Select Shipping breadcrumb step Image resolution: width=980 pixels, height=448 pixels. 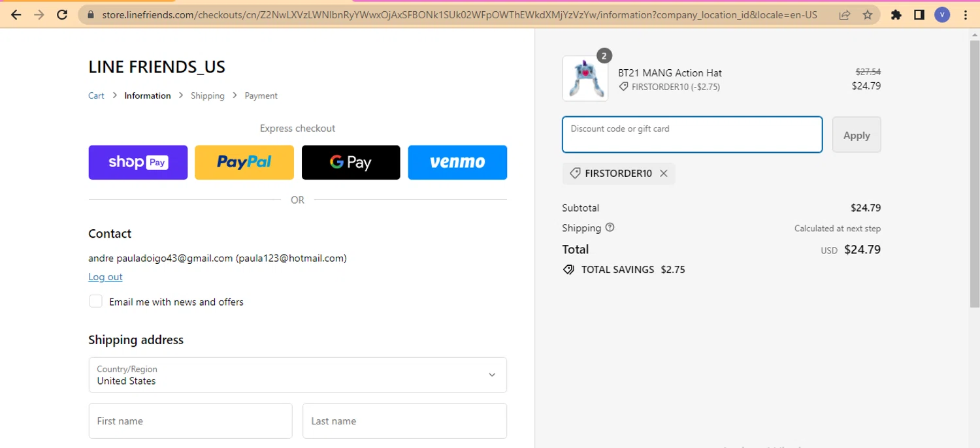(x=208, y=95)
